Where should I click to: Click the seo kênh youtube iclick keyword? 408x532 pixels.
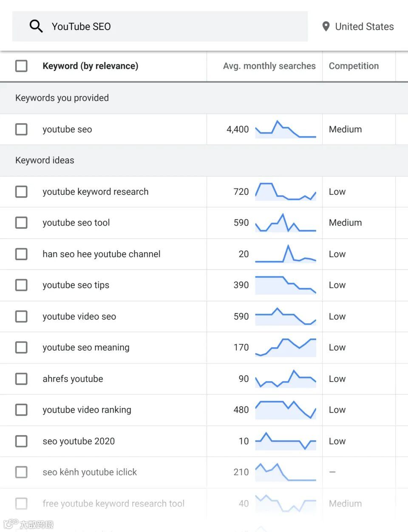(x=90, y=472)
